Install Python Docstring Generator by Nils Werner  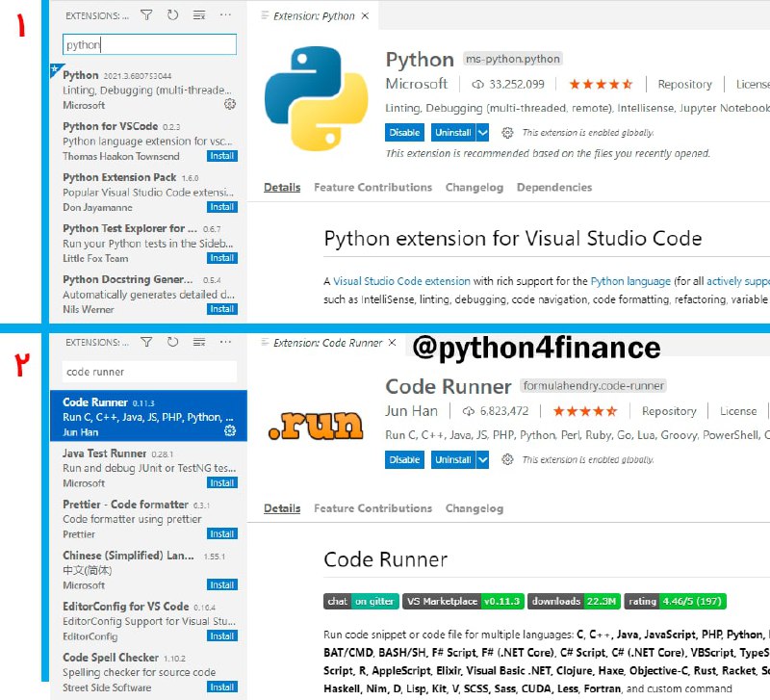point(222,309)
